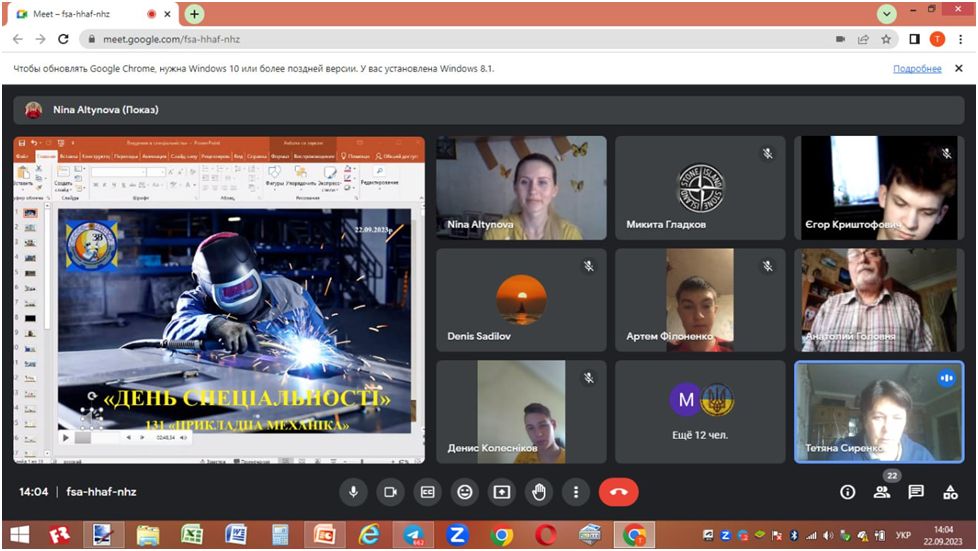
Task: Click the Подробнее link
Action: 917,69
